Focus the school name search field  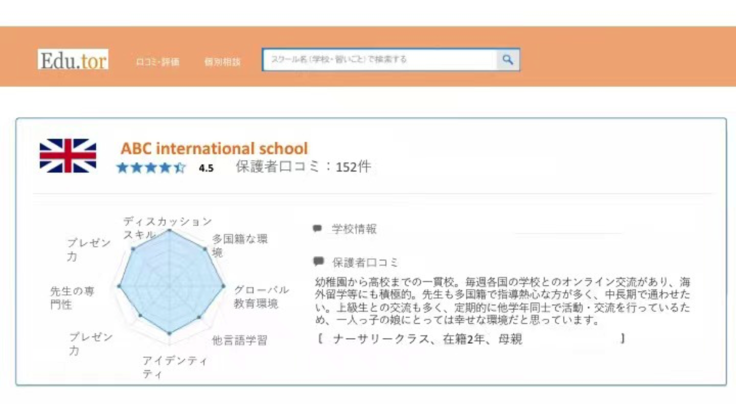click(x=379, y=60)
